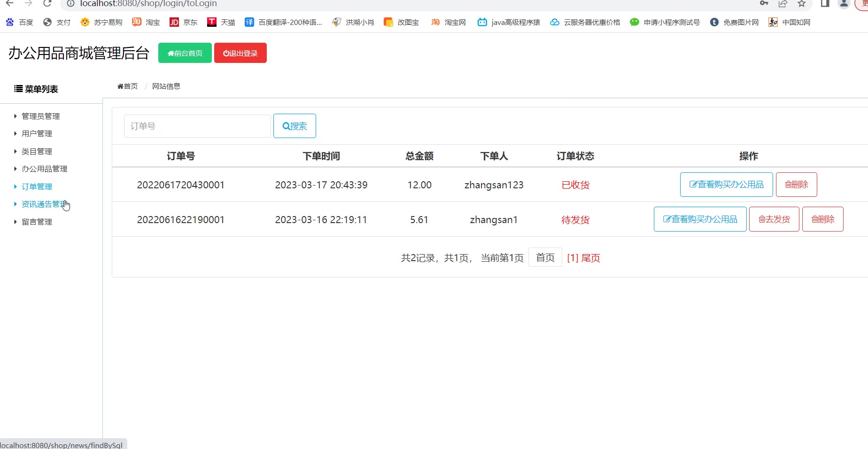The image size is (868, 449).
Task: Go to 前台首页 with the green button
Action: (185, 53)
